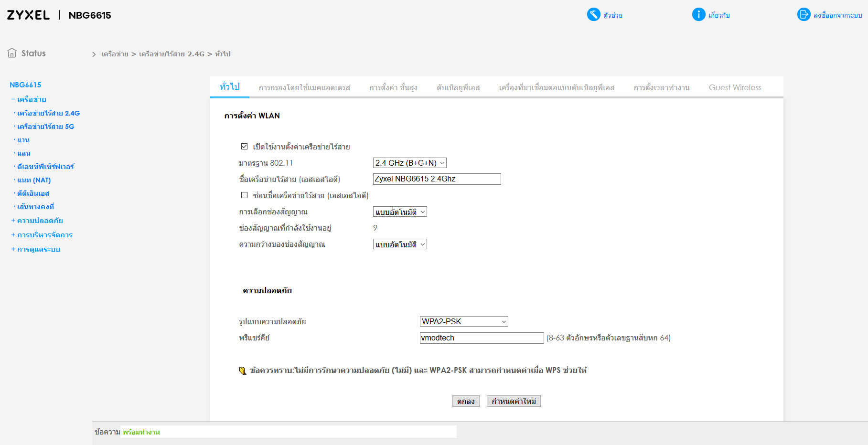868x445 pixels.
Task: Toggle the enable wireless network checkbox
Action: 244,147
